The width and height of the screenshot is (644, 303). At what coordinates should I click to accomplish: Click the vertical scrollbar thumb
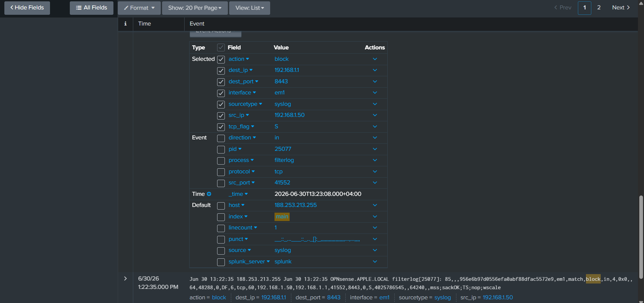(641, 237)
